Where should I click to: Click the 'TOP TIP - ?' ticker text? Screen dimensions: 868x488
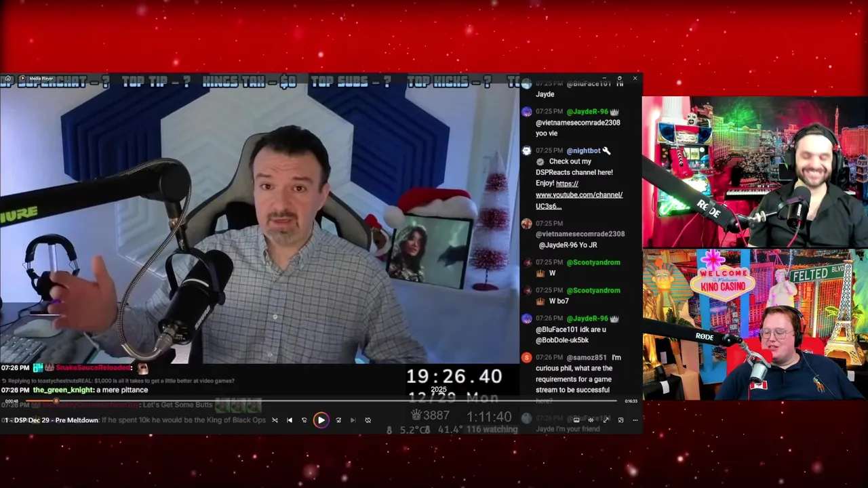click(156, 82)
